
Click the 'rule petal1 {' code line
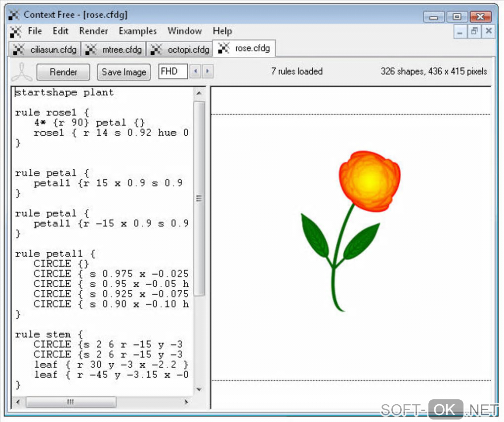[x=55, y=254]
